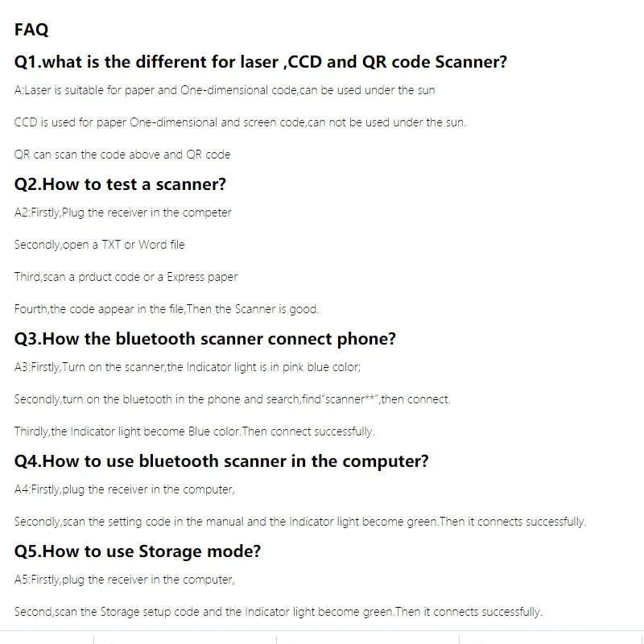Click the indicator light become Blue color line
Image resolution: width=644 pixels, height=644 pixels.
click(x=195, y=431)
